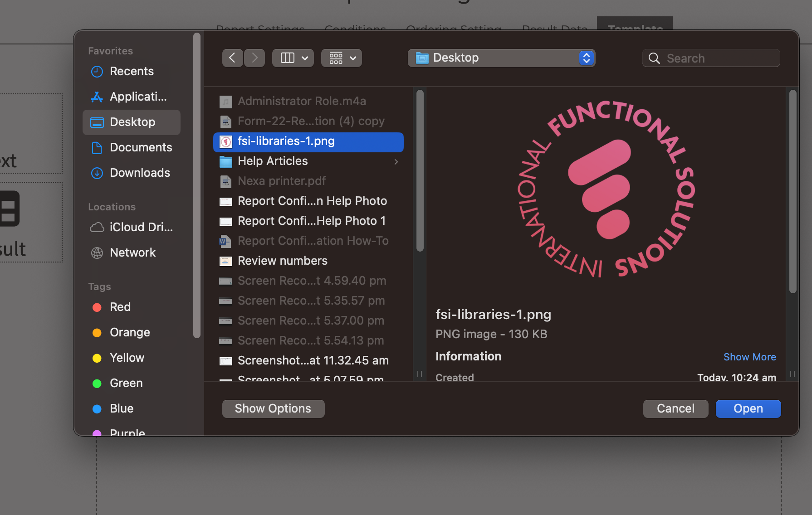This screenshot has width=812, height=515.
Task: Click the Show Options button
Action: pos(273,409)
